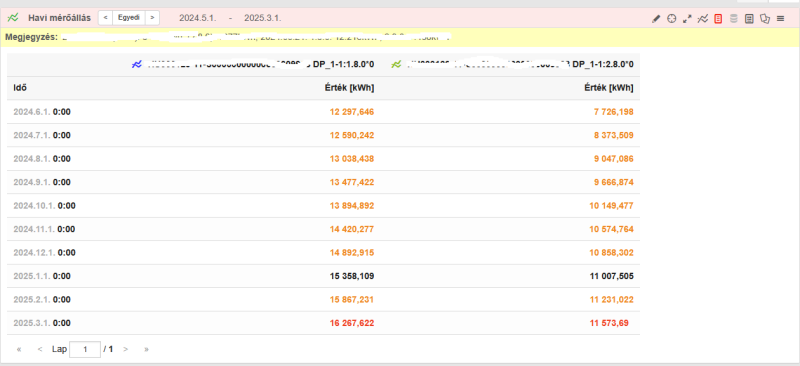Go to next period with > button
The image size is (800, 366).
(x=152, y=18)
